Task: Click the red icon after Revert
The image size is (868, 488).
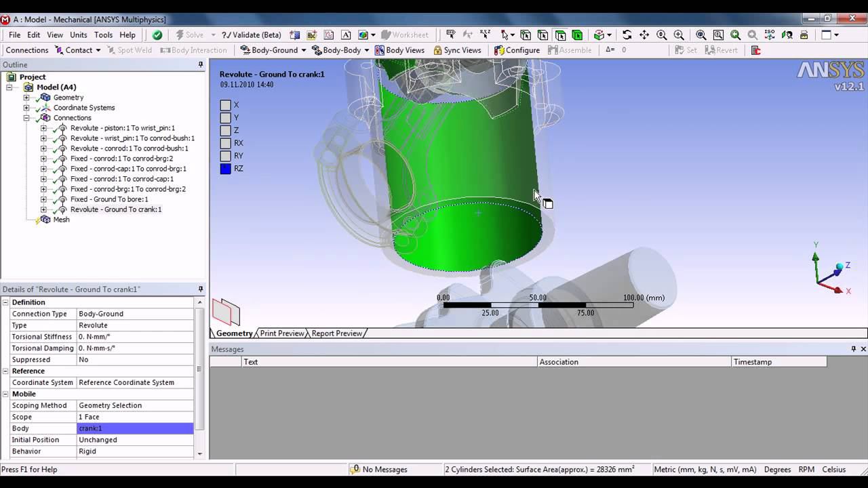Action: [x=755, y=50]
